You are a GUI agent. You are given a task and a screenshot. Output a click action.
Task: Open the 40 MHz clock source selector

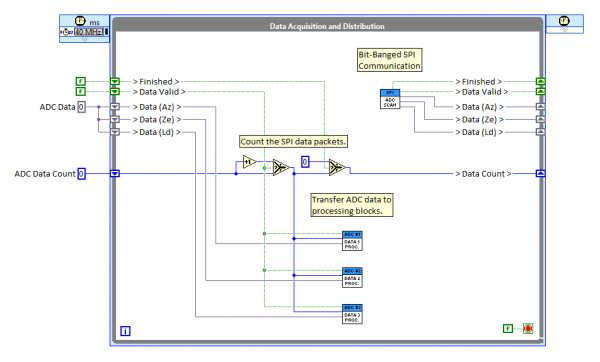click(88, 32)
